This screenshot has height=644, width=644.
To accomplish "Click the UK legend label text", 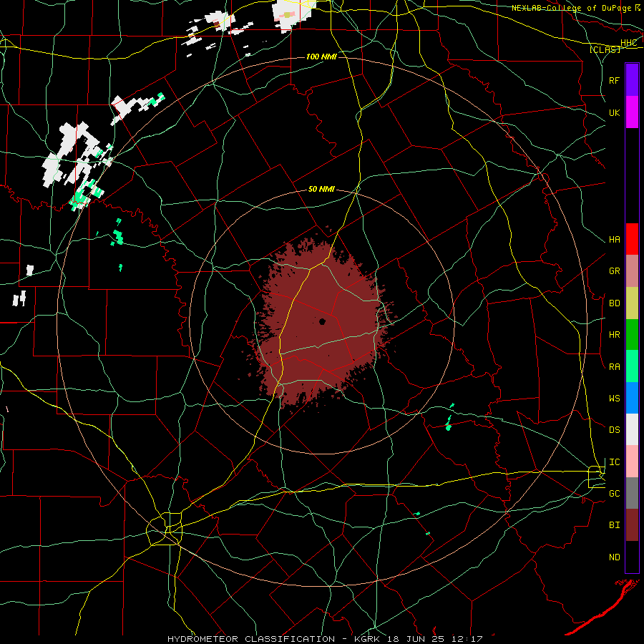I will (615, 112).
